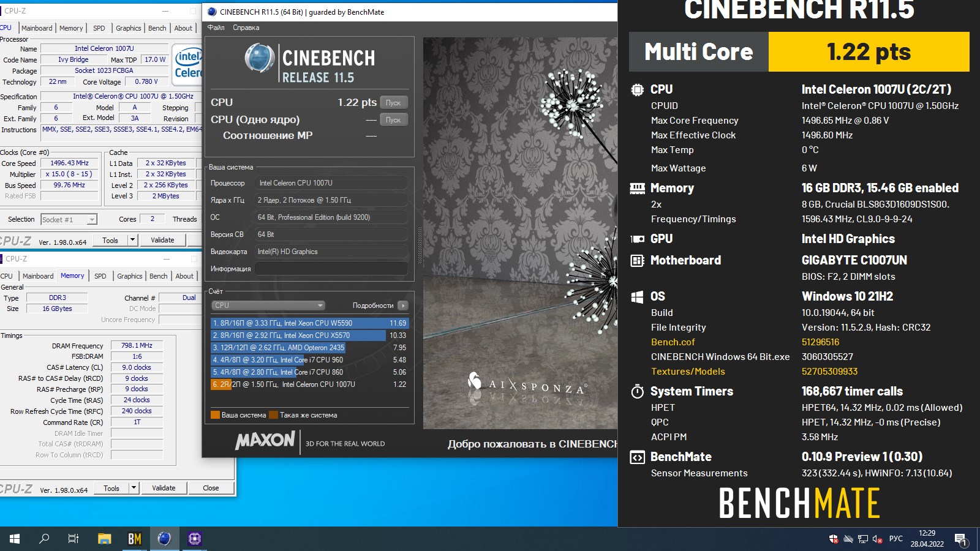Screen dimensions: 980x551
Task: Click the BenchMate Motherboard icon
Action: click(x=637, y=261)
